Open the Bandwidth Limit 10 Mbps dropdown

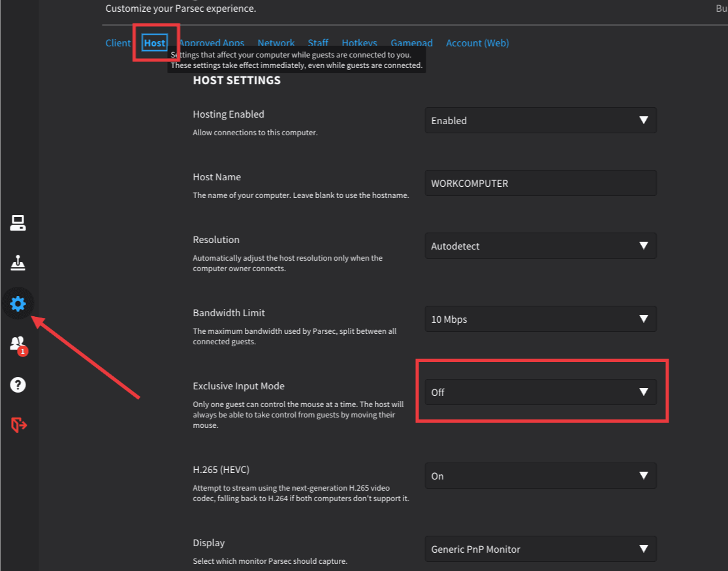[x=540, y=319]
